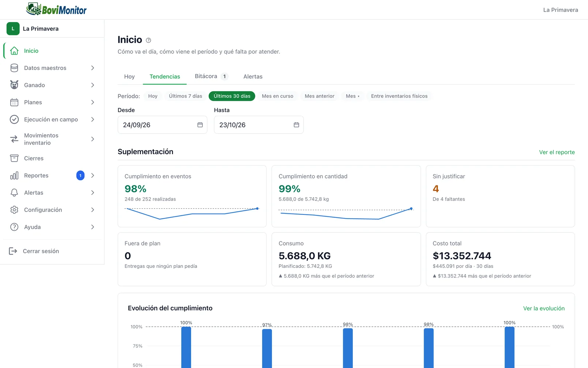Image resolution: width=588 pixels, height=368 pixels.
Task: Select the Alertas bell icon in sidebar
Action: tap(14, 192)
